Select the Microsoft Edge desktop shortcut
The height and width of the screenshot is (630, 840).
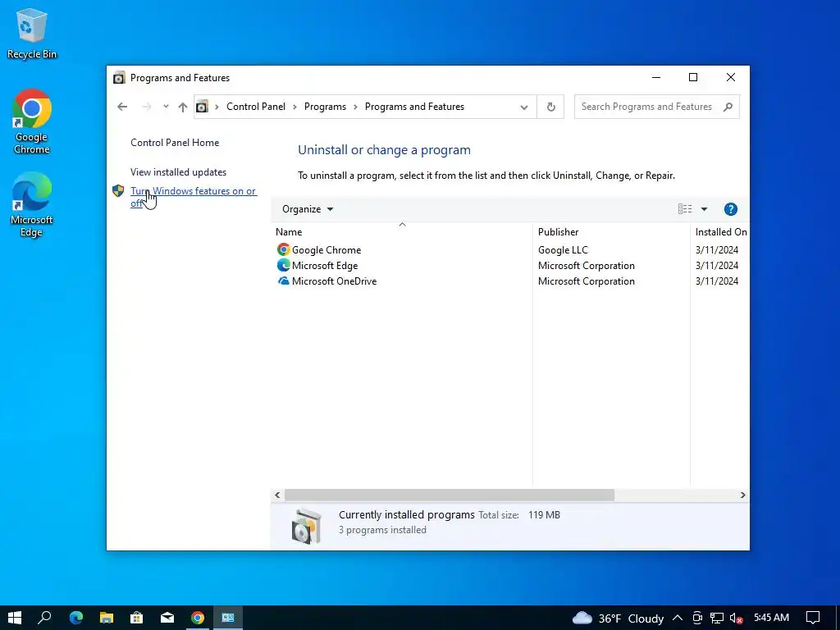(x=32, y=204)
